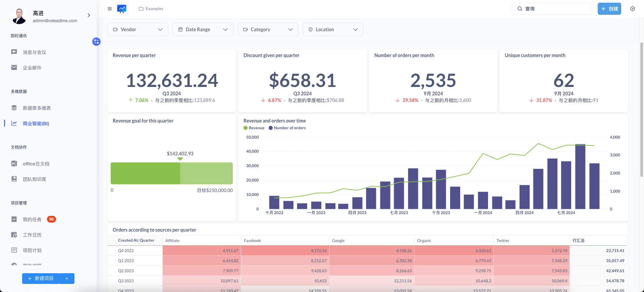This screenshot has height=292, width=644.
Task: Click the 消息与会议 chat icon
Action: [x=14, y=52]
